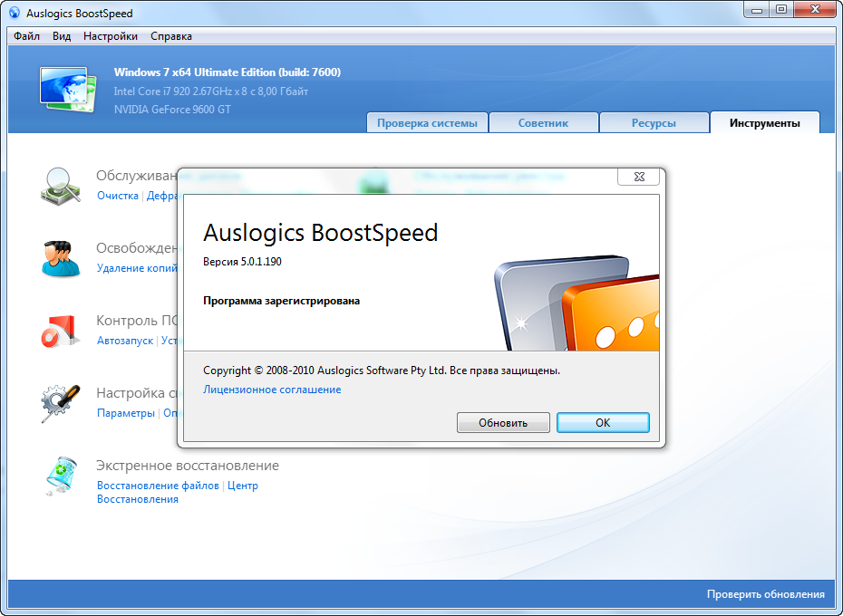This screenshot has width=843, height=616.
Task: Click the Экстренное восстановление heading
Action: tap(188, 465)
